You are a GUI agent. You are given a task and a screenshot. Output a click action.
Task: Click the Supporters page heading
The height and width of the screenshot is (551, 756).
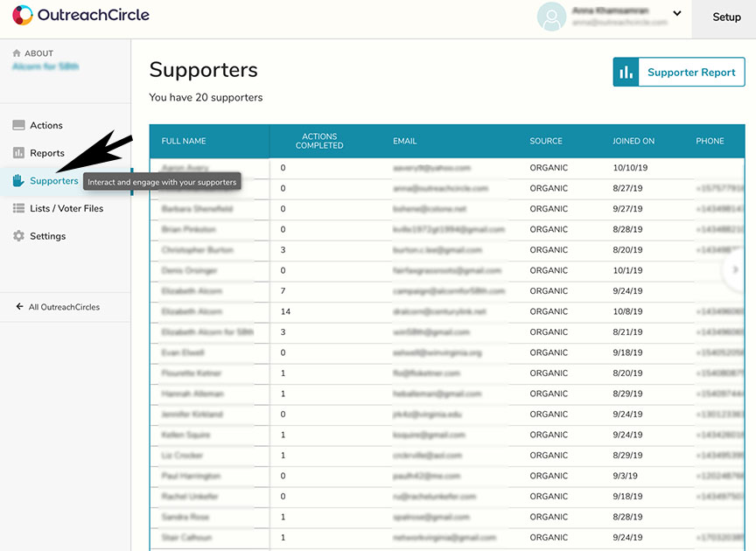[x=204, y=70]
